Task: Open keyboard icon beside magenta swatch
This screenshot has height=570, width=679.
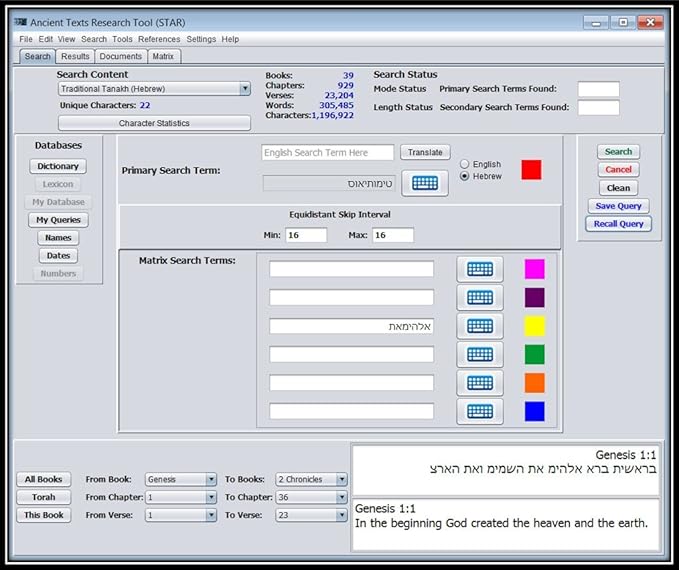Action: (479, 269)
